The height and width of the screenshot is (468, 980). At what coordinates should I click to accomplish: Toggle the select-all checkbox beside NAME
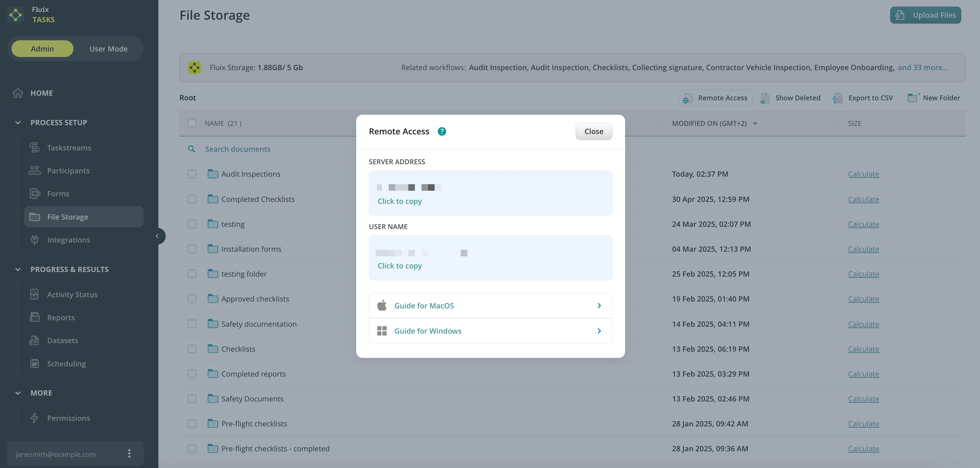click(192, 123)
